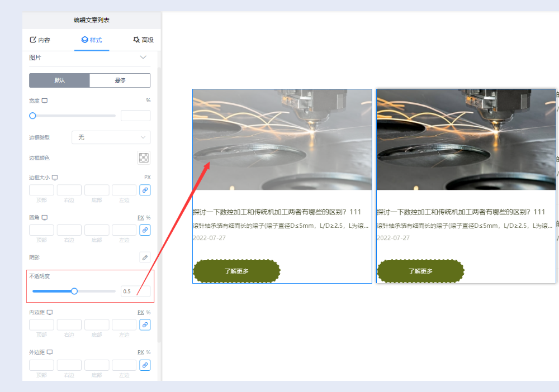Open the 阴影 shadow edit pencil icon
The width and height of the screenshot is (559, 392).
click(x=145, y=257)
